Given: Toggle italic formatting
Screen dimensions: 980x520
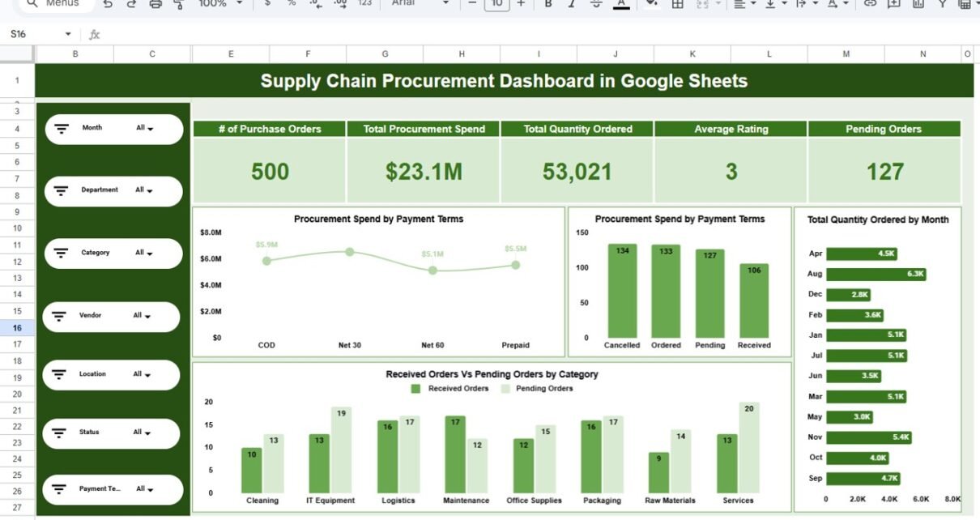Looking at the screenshot, I should click(x=573, y=4).
